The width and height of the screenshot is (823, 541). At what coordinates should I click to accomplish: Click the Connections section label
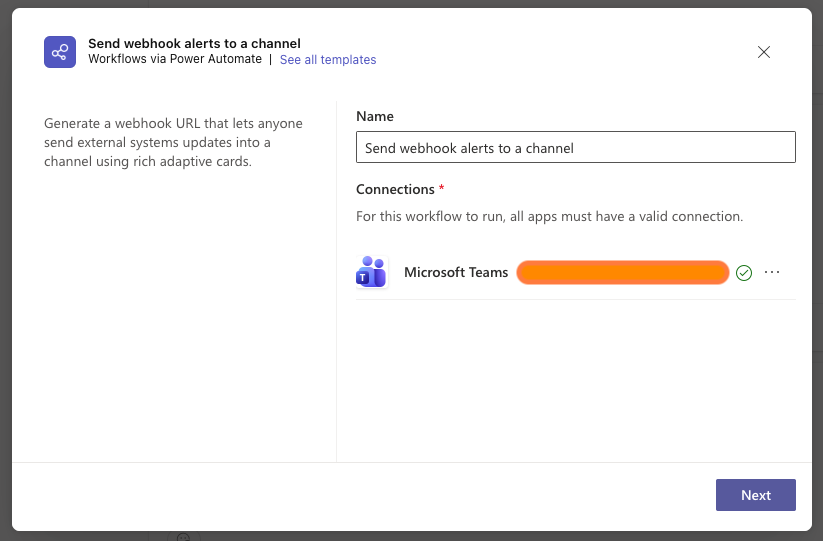(395, 189)
